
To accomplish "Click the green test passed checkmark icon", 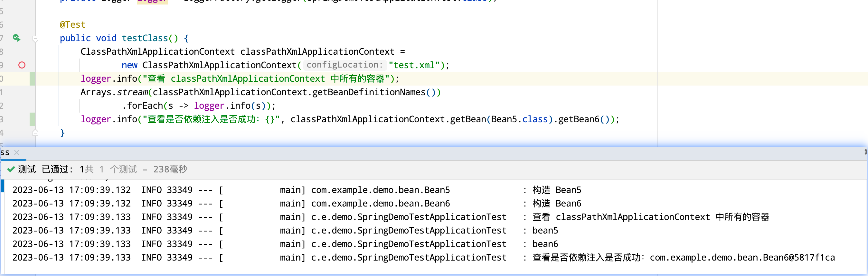I will click(x=11, y=169).
